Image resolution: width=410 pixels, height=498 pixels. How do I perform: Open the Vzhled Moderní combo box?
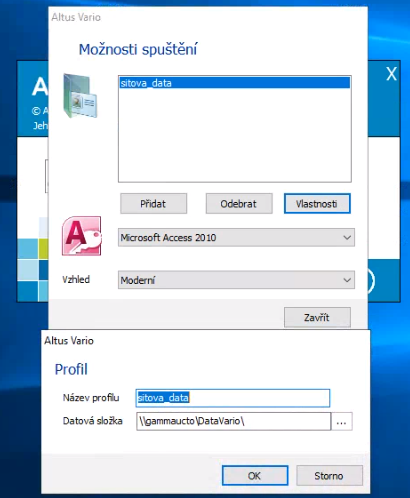tap(236, 280)
